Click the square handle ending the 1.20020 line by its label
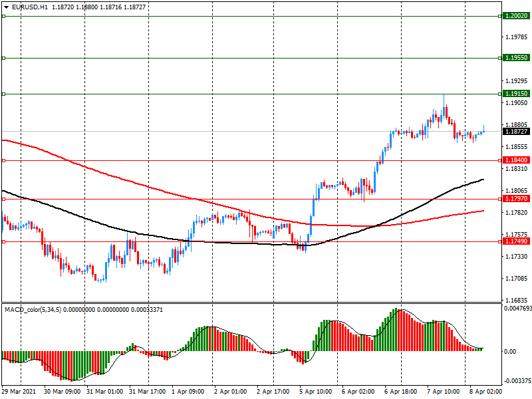This screenshot has height=399, width=532. [500, 16]
